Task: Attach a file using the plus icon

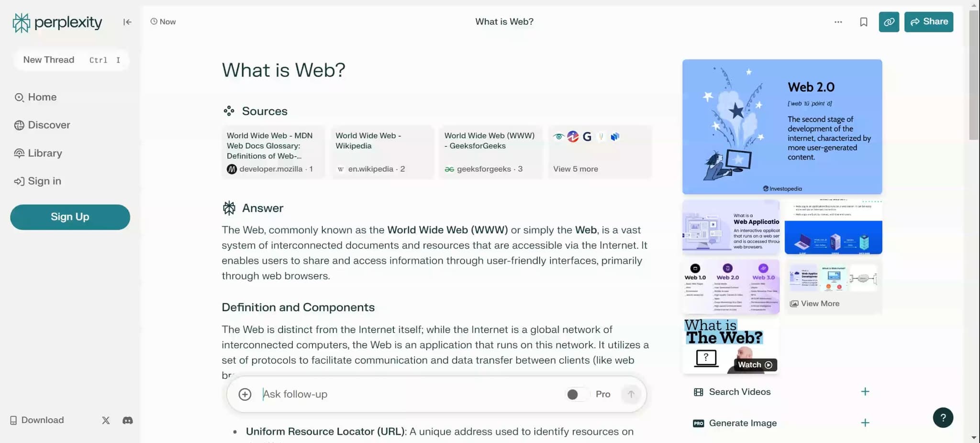Action: click(x=245, y=394)
